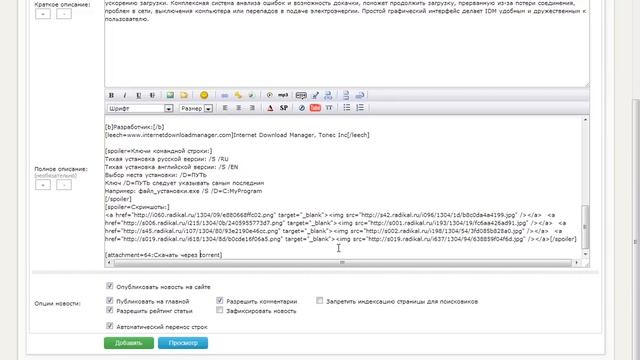
Task: Click the 'Полное описание:' label
Action: 61,169
